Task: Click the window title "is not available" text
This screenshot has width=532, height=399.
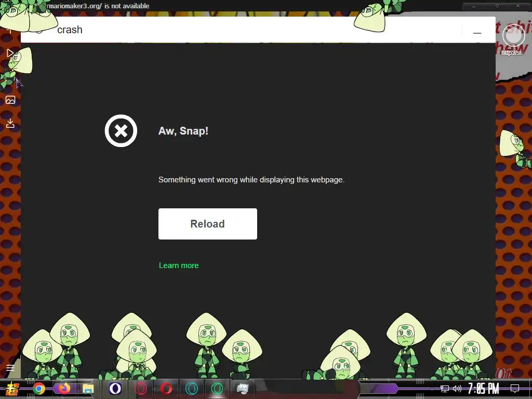Action: pyautogui.click(x=127, y=6)
